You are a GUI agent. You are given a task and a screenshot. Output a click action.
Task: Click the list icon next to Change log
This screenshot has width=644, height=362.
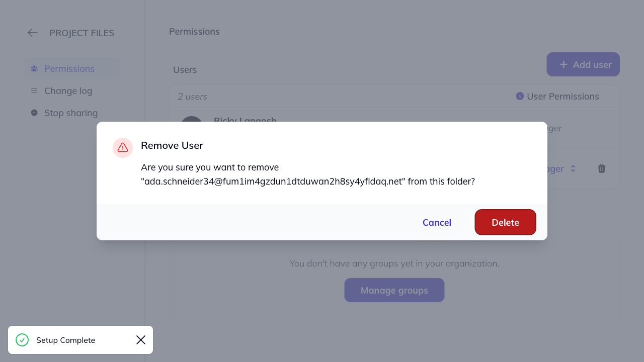click(x=34, y=90)
